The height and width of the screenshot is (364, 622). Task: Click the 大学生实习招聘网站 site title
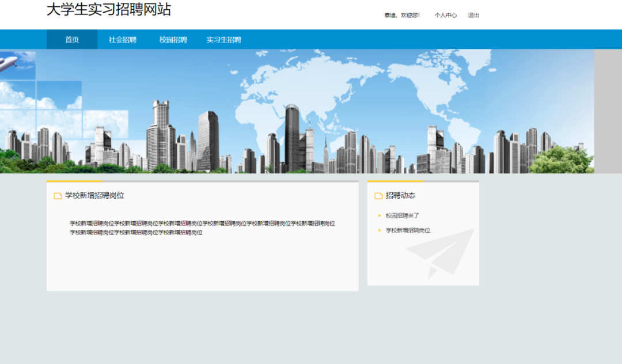[109, 9]
